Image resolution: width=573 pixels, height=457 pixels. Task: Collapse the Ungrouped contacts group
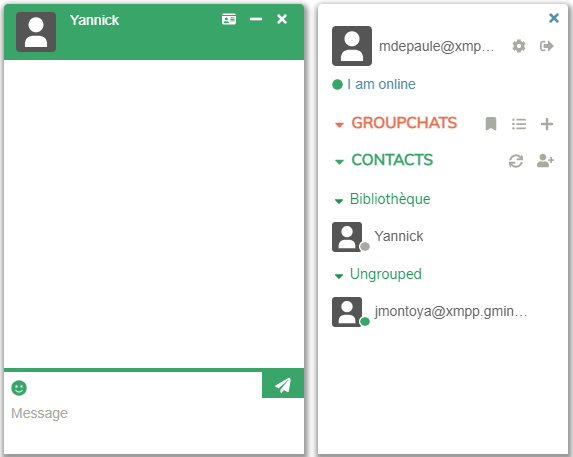(378, 274)
